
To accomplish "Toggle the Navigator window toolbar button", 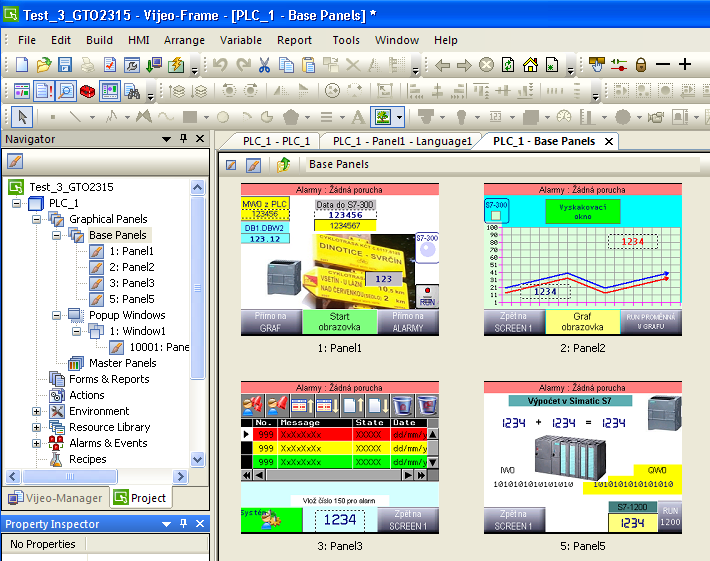I will pyautogui.click(x=21, y=91).
